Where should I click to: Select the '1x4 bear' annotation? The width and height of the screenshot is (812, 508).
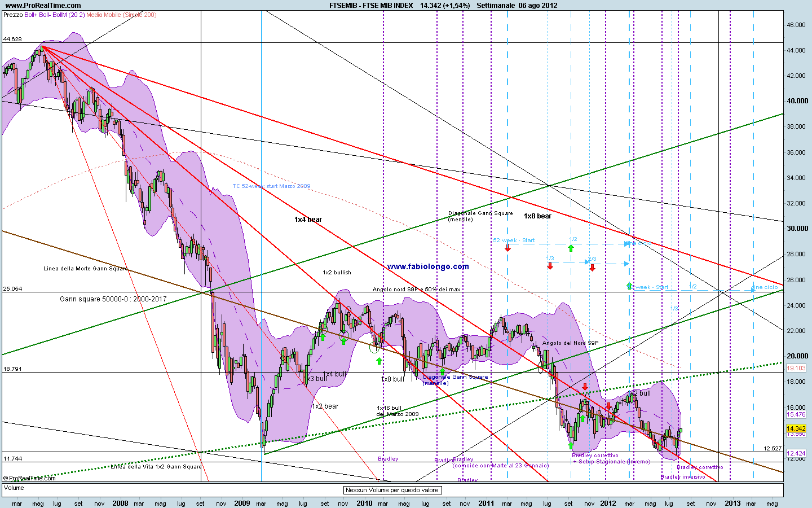pyautogui.click(x=308, y=220)
